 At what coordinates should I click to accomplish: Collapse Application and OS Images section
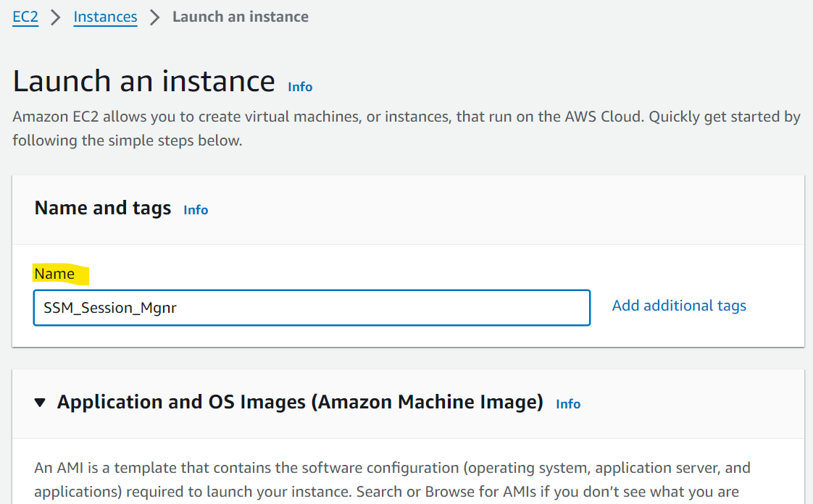click(x=40, y=402)
